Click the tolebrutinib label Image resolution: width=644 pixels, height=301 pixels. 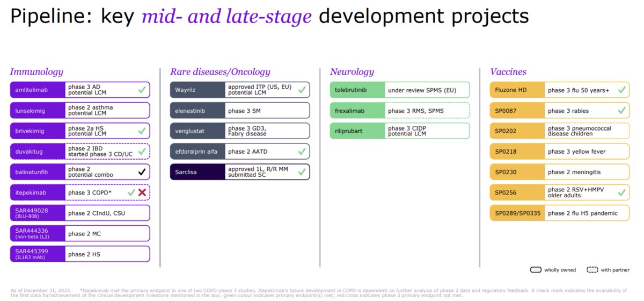click(357, 90)
